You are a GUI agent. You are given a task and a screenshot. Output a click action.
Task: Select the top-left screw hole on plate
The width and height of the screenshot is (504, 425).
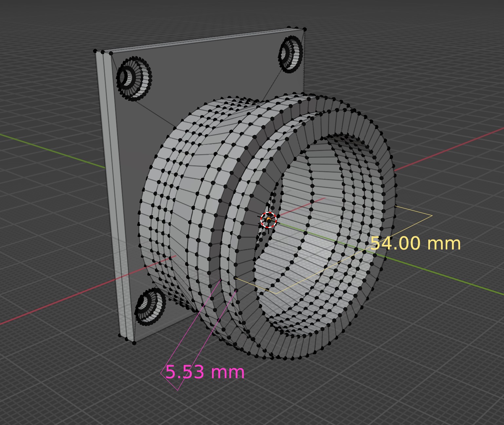point(134,78)
